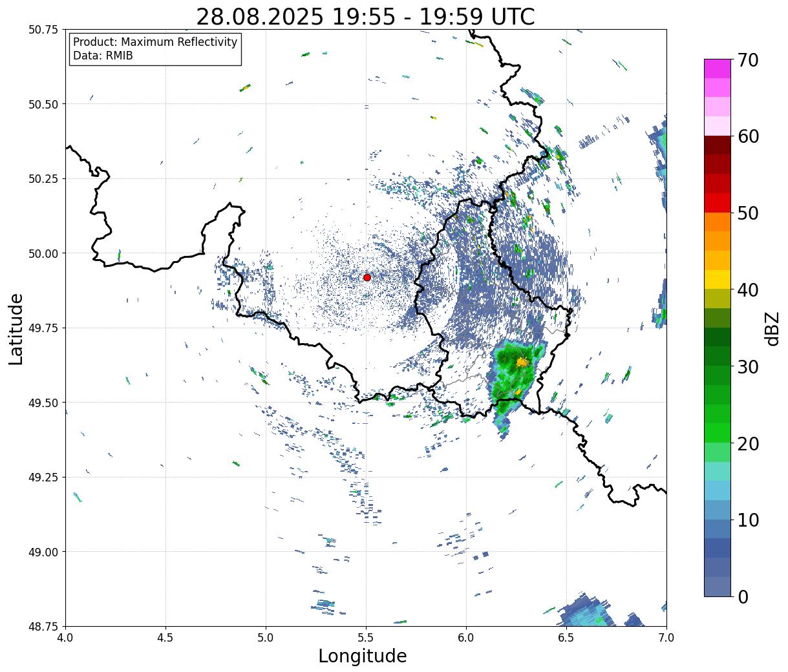Viewport: 788px width, 672px height.
Task: Click the latitude tick label '49.75'
Action: tap(43, 328)
